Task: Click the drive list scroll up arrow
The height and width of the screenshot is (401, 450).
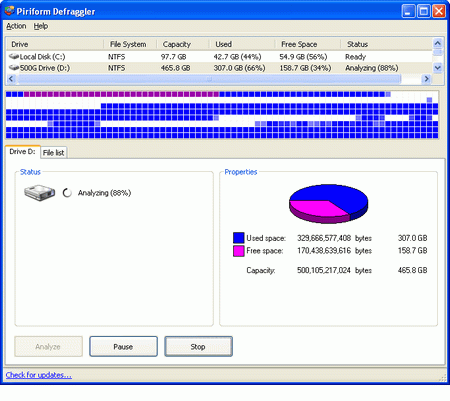Action: click(438, 43)
